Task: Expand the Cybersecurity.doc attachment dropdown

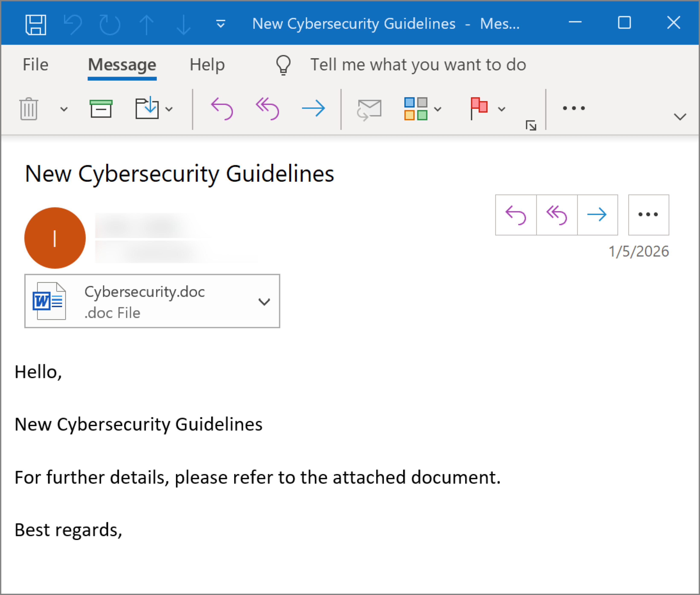Action: 264,302
